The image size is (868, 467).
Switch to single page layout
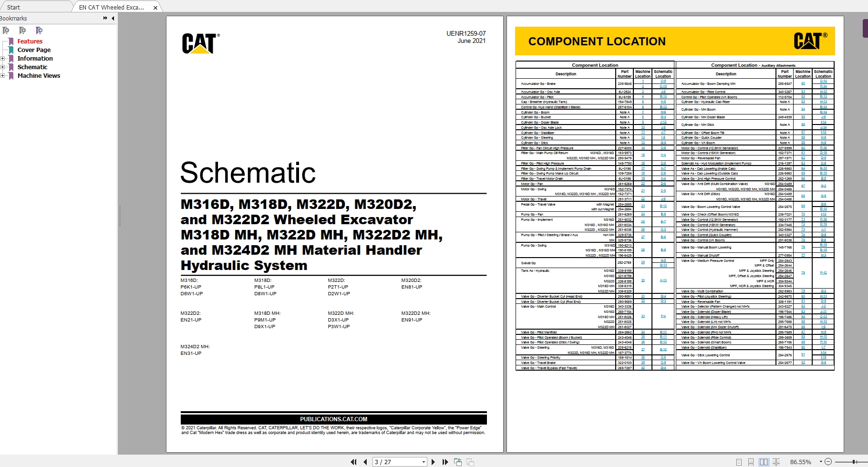[x=739, y=462]
